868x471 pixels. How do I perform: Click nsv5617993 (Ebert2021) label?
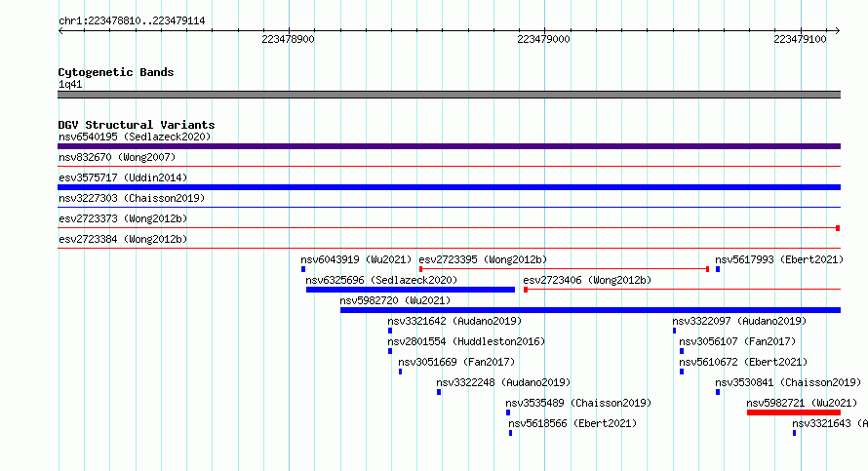[x=779, y=259]
